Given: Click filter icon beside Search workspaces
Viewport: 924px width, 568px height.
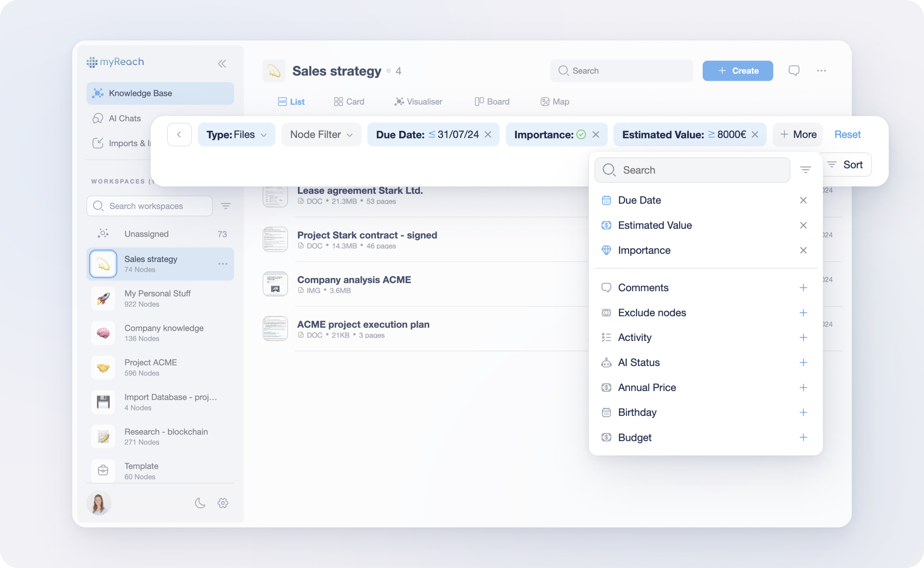Looking at the screenshot, I should [x=226, y=206].
